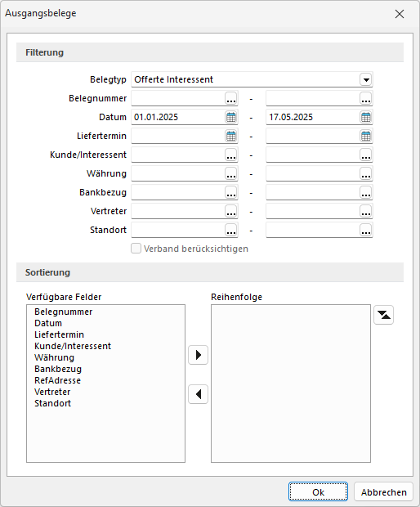420x507 pixels.
Task: Open calendar for Liefertermin end field
Action: (366, 136)
